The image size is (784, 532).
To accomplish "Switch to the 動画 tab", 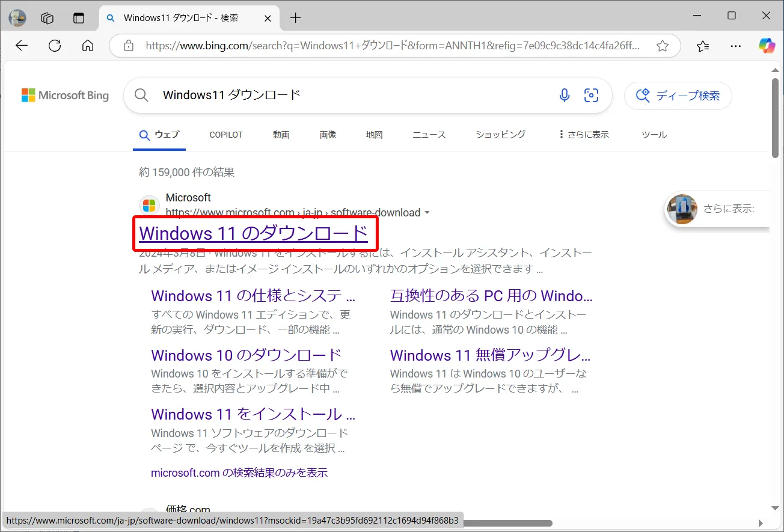I will point(281,135).
